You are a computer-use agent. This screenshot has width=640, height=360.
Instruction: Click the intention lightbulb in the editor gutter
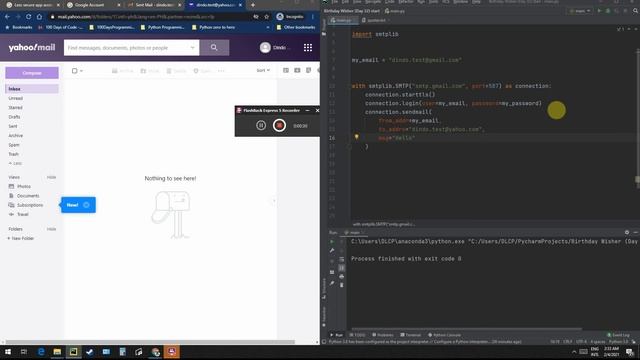tap(356, 137)
